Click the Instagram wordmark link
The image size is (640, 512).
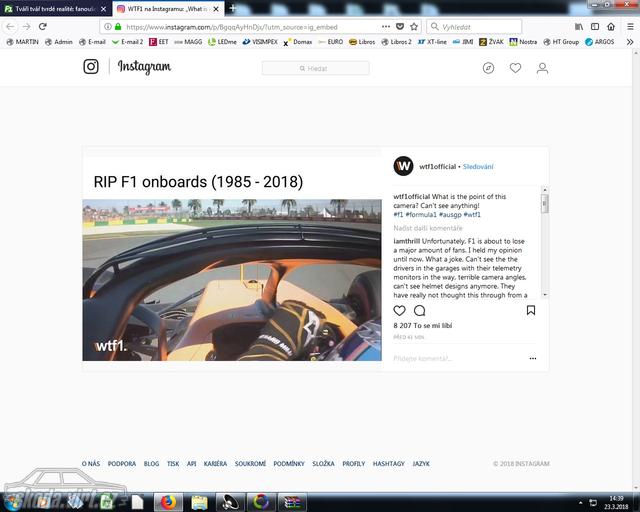[x=144, y=67]
